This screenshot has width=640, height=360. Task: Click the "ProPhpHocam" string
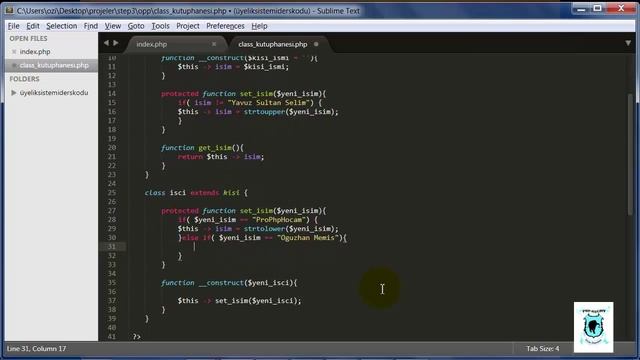pos(279,220)
